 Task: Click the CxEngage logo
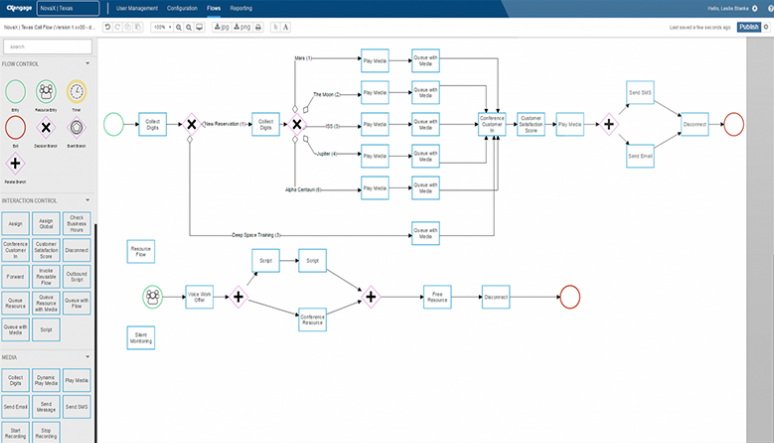pyautogui.click(x=19, y=8)
